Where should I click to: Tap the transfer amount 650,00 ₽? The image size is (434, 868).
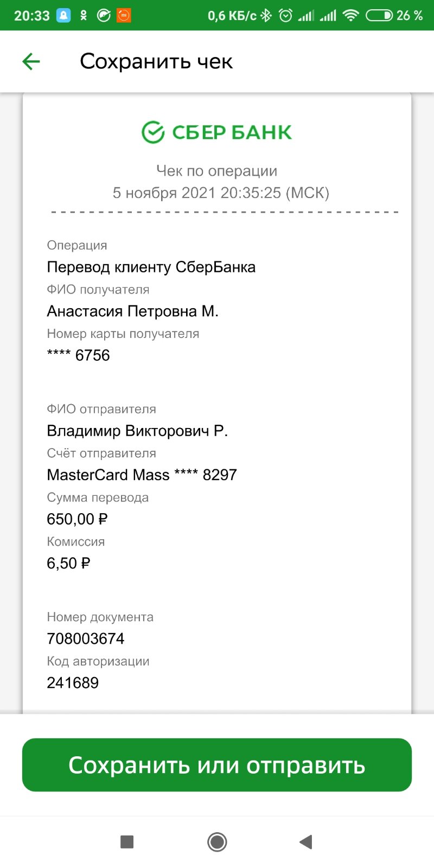click(x=77, y=519)
